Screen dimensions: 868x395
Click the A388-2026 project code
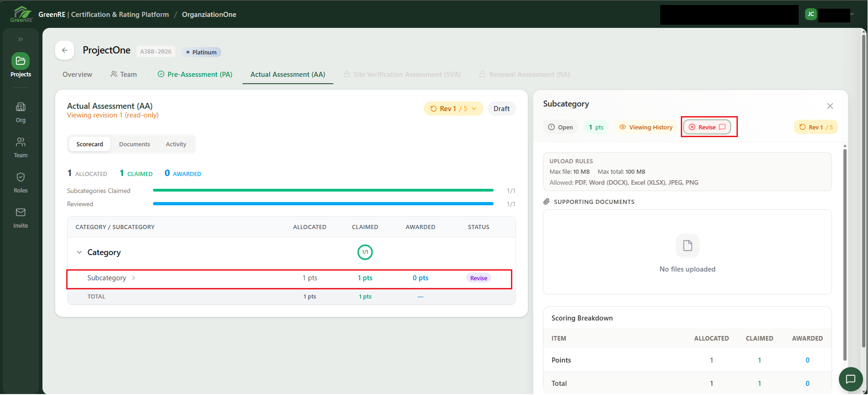tap(156, 52)
